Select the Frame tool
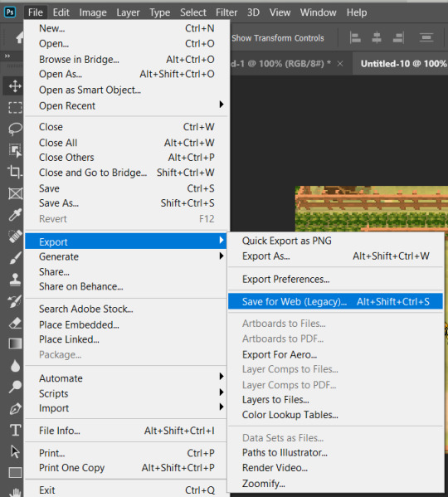Image resolution: width=448 pixels, height=497 pixels. (15, 193)
